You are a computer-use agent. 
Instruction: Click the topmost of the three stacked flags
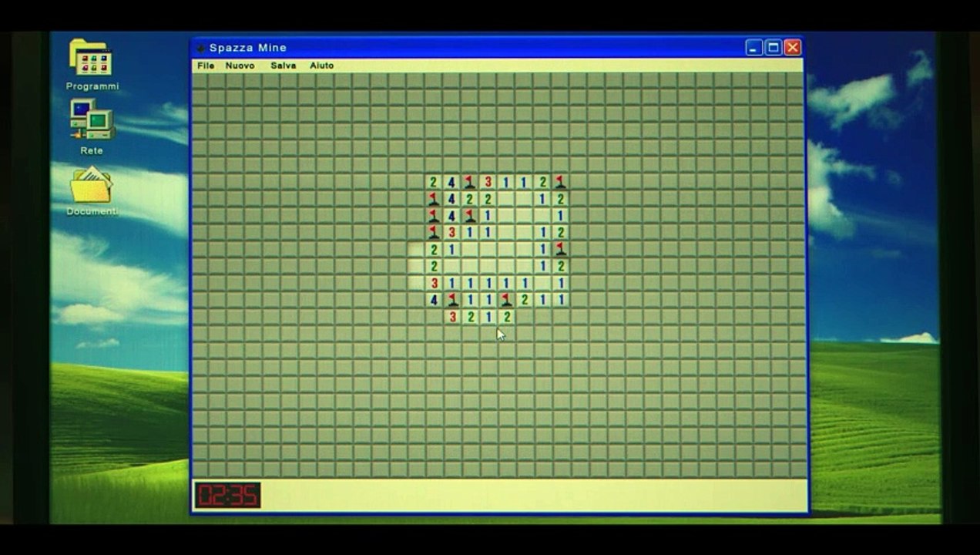pyautogui.click(x=433, y=199)
